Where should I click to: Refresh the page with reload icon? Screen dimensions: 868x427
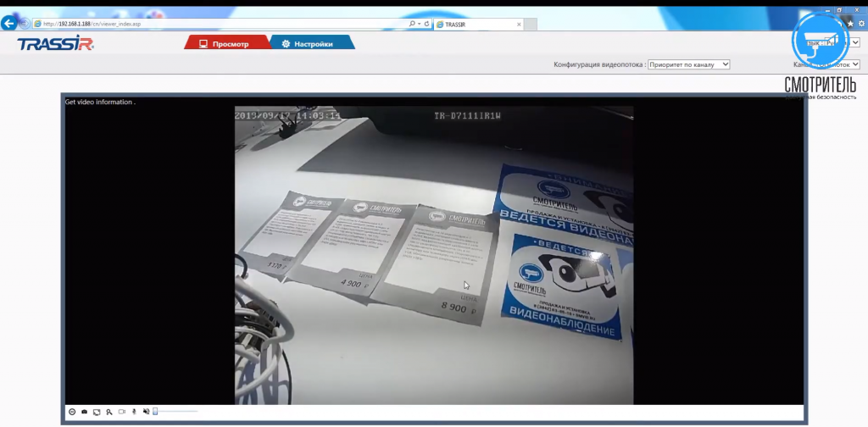426,25
